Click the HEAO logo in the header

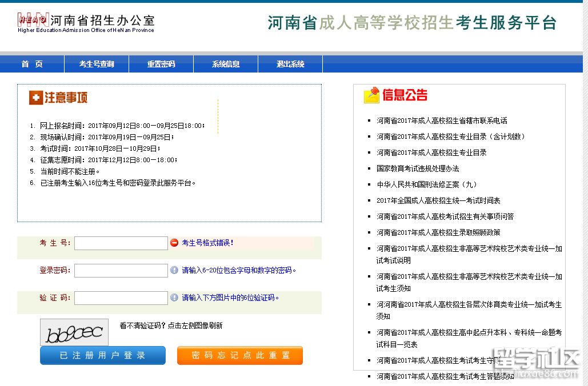(33, 20)
